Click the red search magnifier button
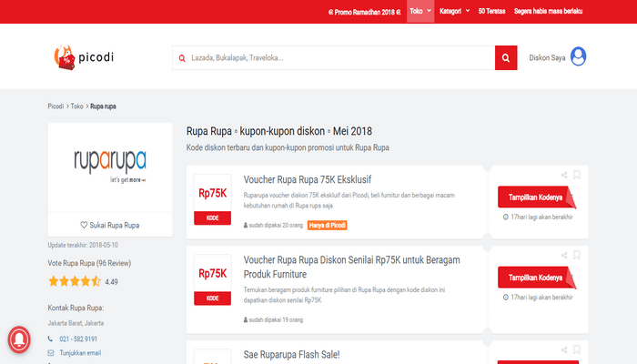 tap(506, 57)
